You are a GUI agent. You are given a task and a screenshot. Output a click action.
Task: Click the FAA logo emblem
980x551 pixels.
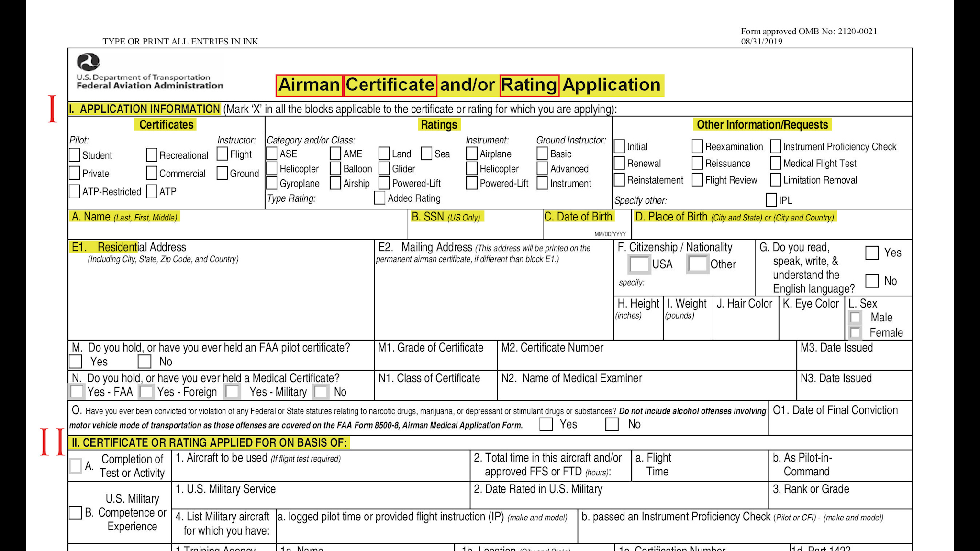click(x=89, y=62)
